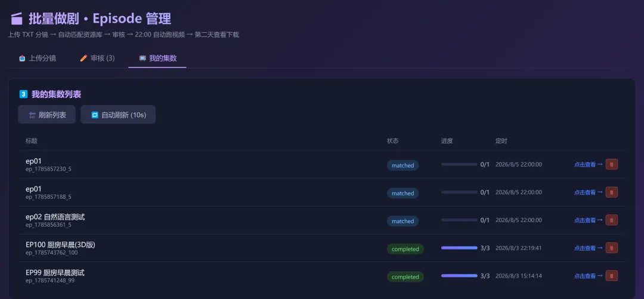Open 点击查看 link for ep_1785857230_5

pos(588,165)
